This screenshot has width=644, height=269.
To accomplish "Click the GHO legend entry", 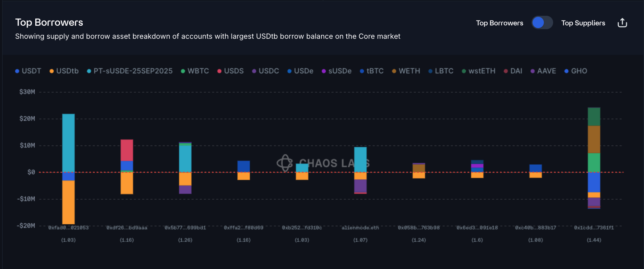I will point(576,71).
